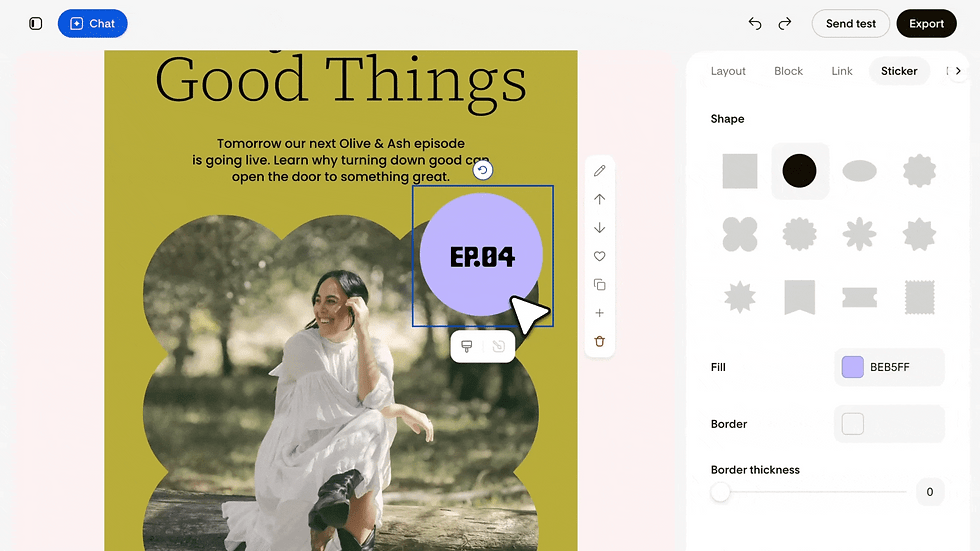This screenshot has height=551, width=980.
Task: Undo the last change
Action: [x=755, y=24]
